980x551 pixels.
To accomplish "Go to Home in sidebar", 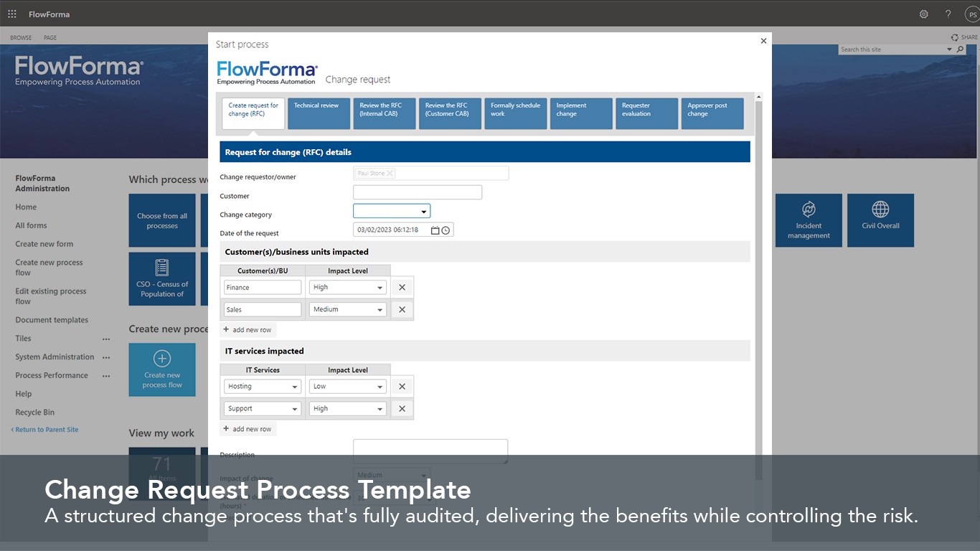I will point(26,207).
